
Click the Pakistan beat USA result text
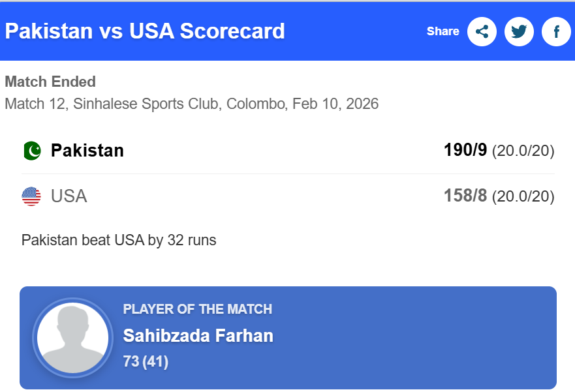[119, 240]
